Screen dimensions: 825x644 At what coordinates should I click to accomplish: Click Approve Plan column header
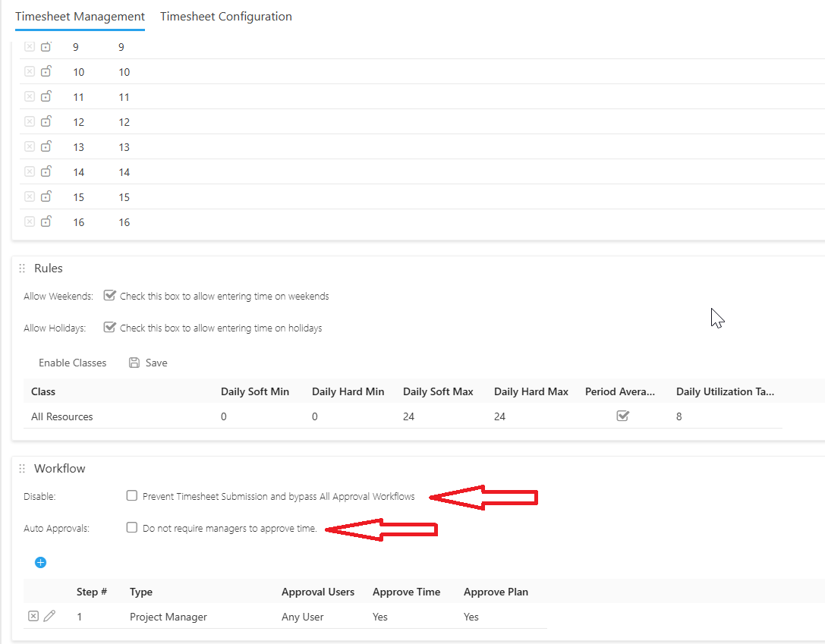coord(496,592)
